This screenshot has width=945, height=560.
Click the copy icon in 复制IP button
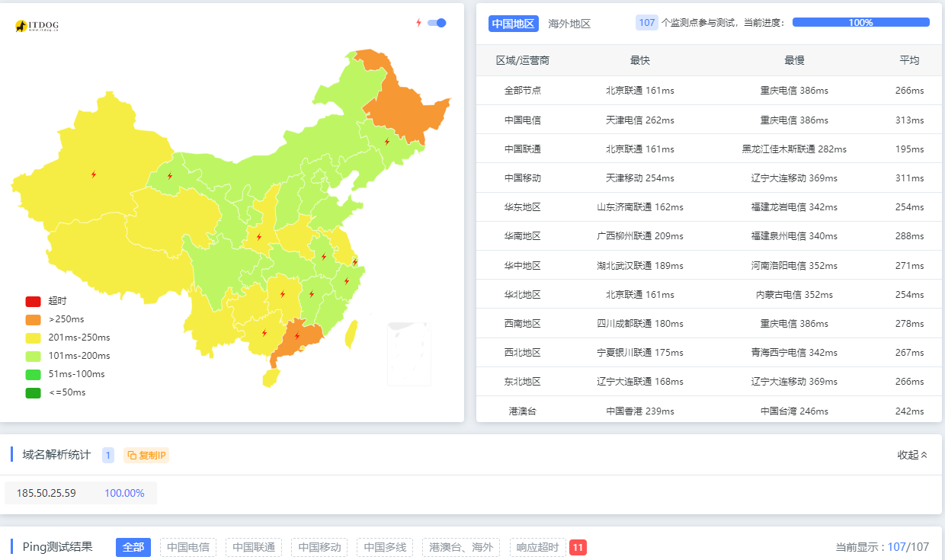click(x=132, y=456)
